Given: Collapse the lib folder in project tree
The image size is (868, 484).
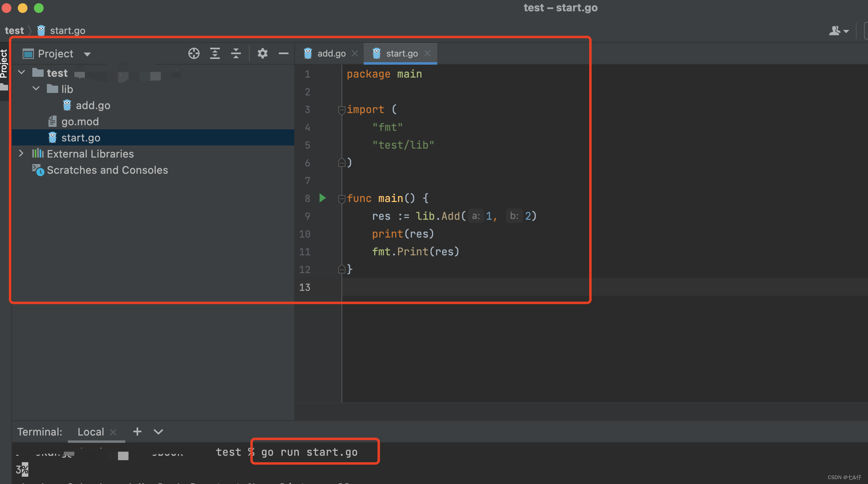Looking at the screenshot, I should click(36, 88).
